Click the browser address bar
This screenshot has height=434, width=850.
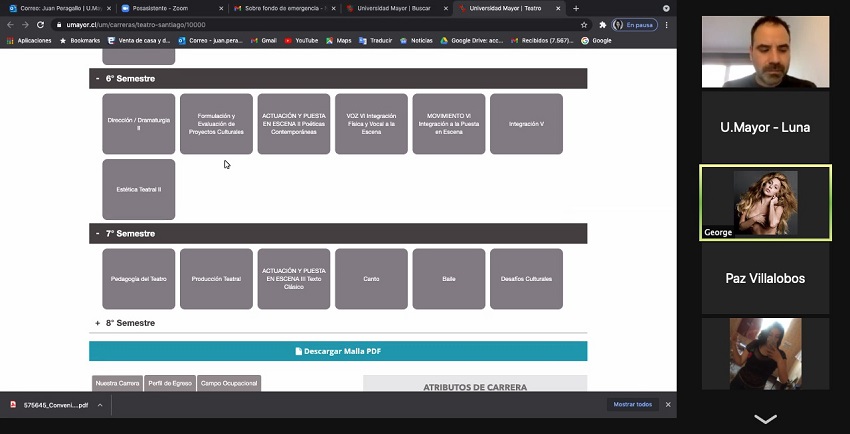(300, 25)
